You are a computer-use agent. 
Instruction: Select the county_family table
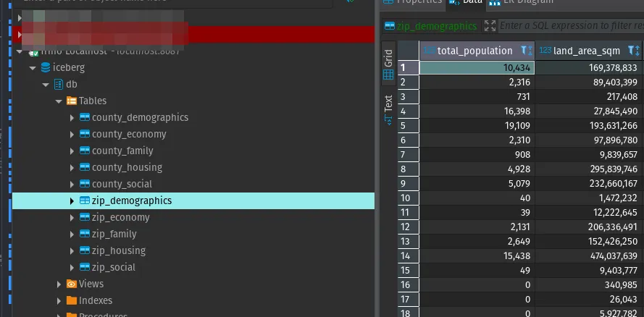click(x=122, y=151)
